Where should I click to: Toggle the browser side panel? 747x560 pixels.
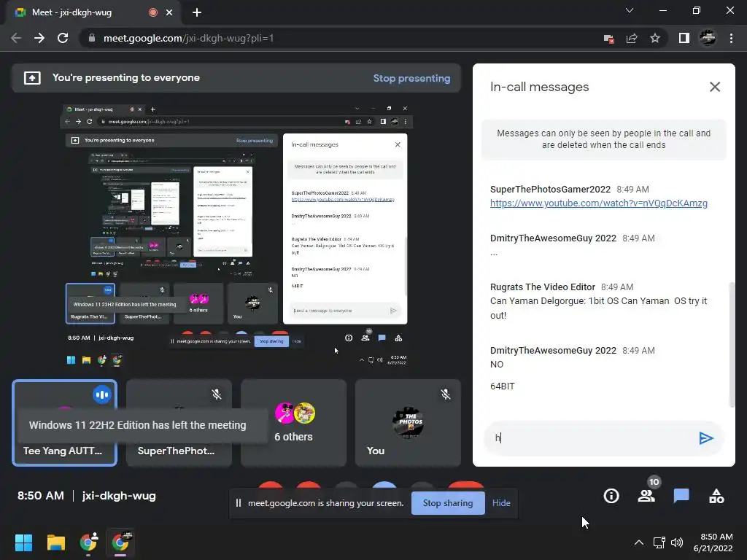tap(684, 38)
